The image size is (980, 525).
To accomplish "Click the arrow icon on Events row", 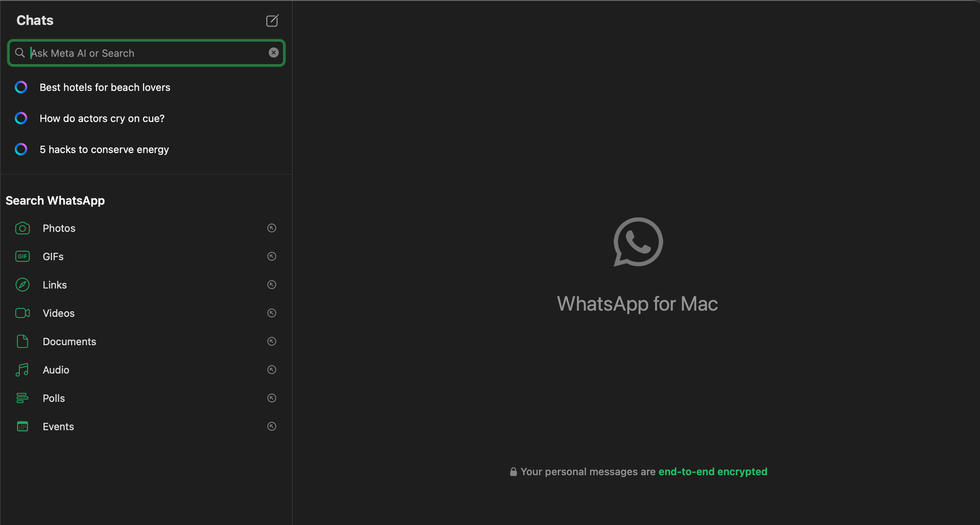I will 271,427.
